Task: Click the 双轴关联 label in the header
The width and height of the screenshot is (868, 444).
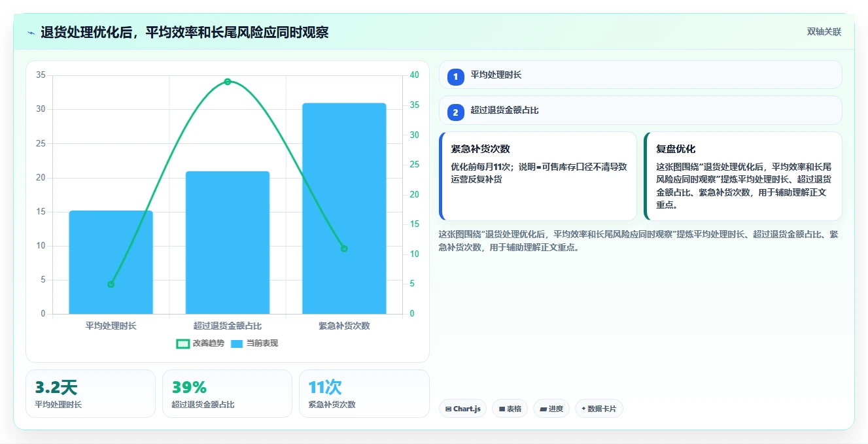Action: tap(824, 31)
